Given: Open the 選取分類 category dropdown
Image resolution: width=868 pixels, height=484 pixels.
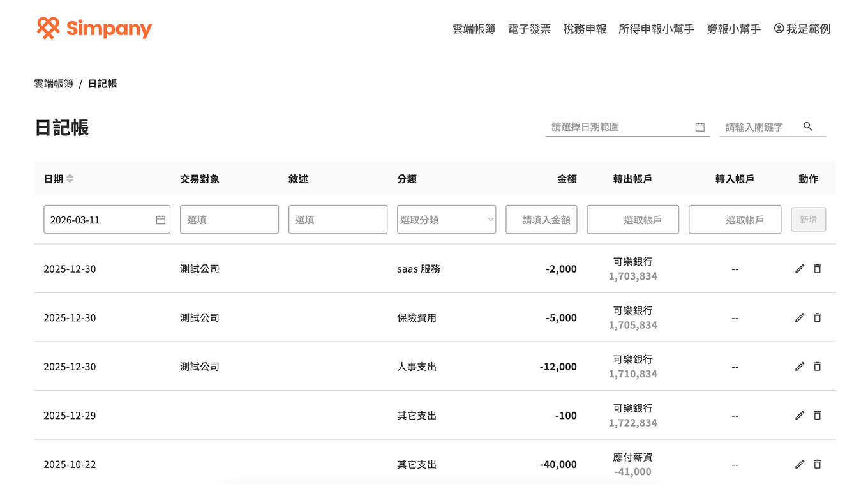Looking at the screenshot, I should [x=446, y=219].
